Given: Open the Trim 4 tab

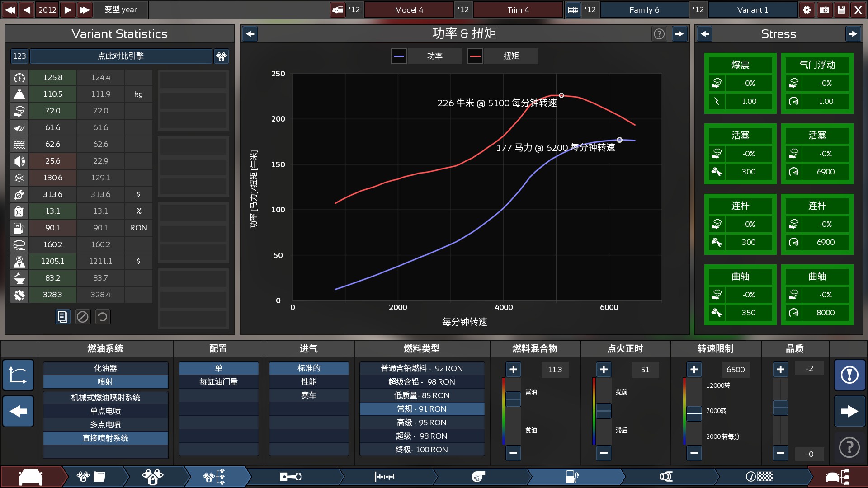Looking at the screenshot, I should pos(518,9).
